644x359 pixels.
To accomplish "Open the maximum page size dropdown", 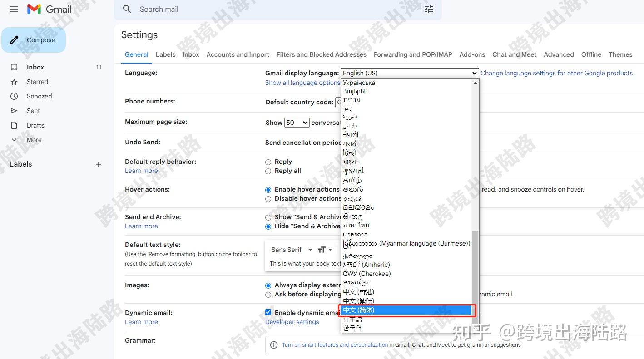I will pos(297,123).
